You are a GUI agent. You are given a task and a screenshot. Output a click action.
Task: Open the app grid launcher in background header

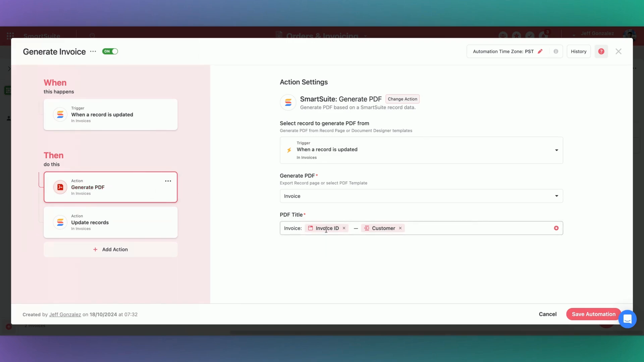10,35
